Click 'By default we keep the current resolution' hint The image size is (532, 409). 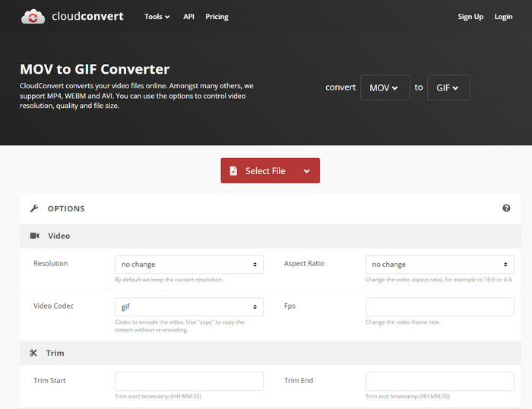pos(169,280)
